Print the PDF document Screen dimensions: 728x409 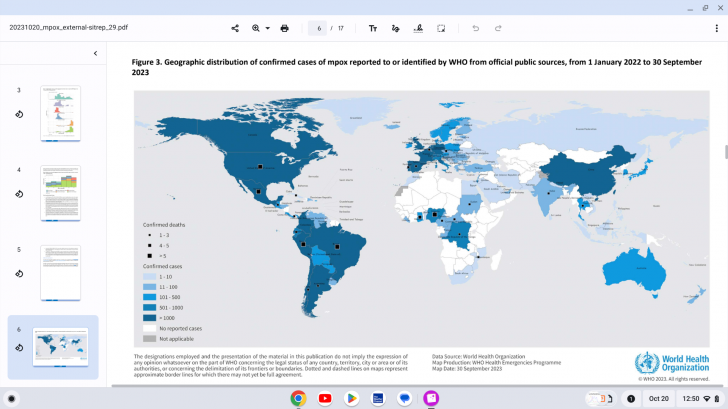[x=285, y=28]
